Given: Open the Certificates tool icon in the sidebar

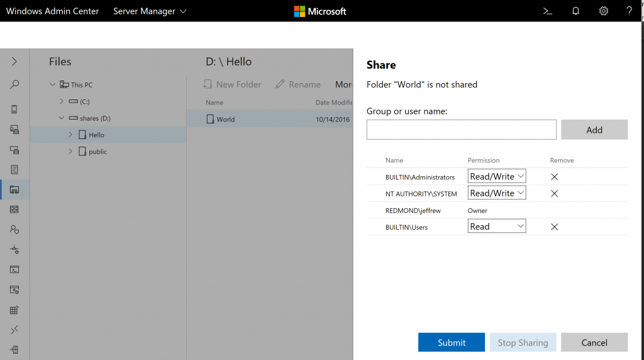Looking at the screenshot, I should tap(14, 130).
